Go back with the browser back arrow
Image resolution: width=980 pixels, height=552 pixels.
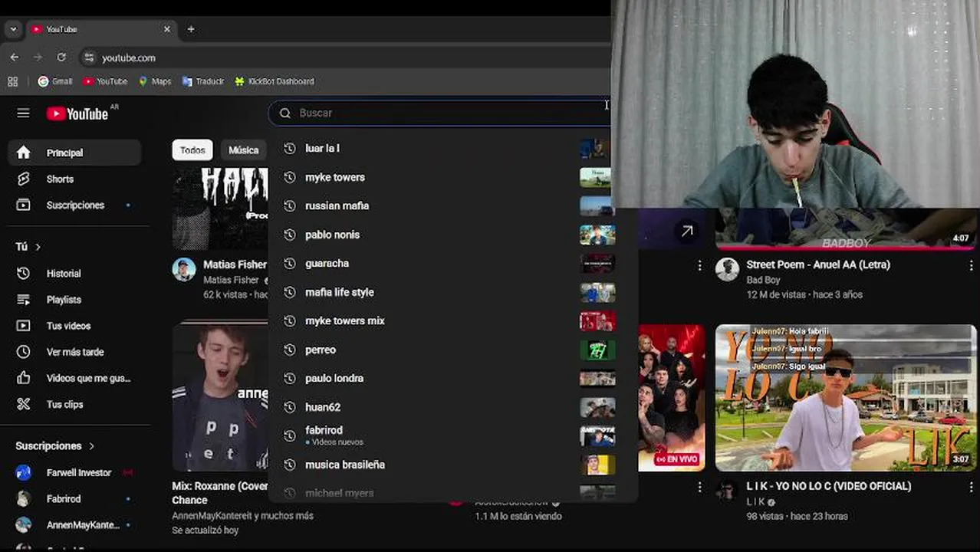pyautogui.click(x=15, y=58)
